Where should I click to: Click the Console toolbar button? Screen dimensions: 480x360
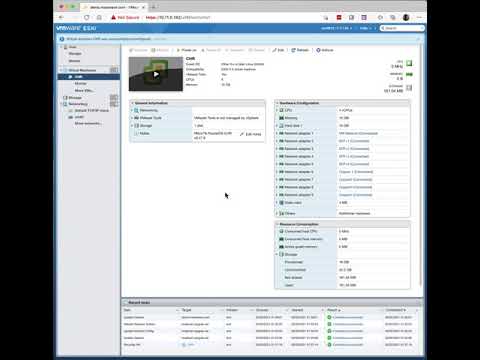[138, 50]
